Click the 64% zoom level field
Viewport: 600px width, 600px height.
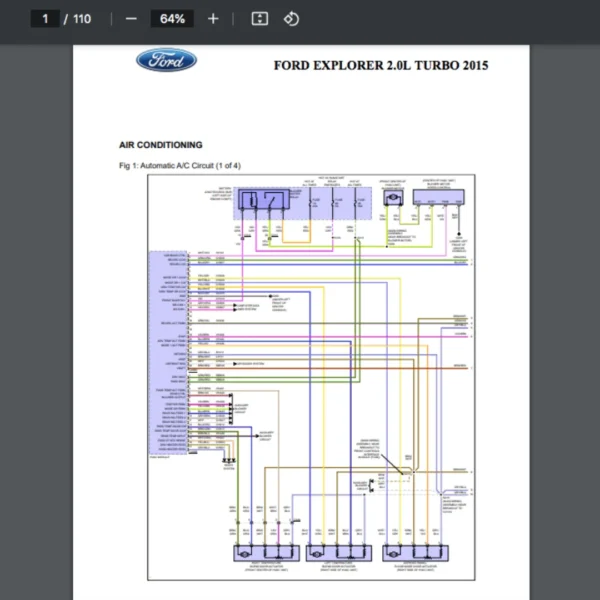(172, 19)
